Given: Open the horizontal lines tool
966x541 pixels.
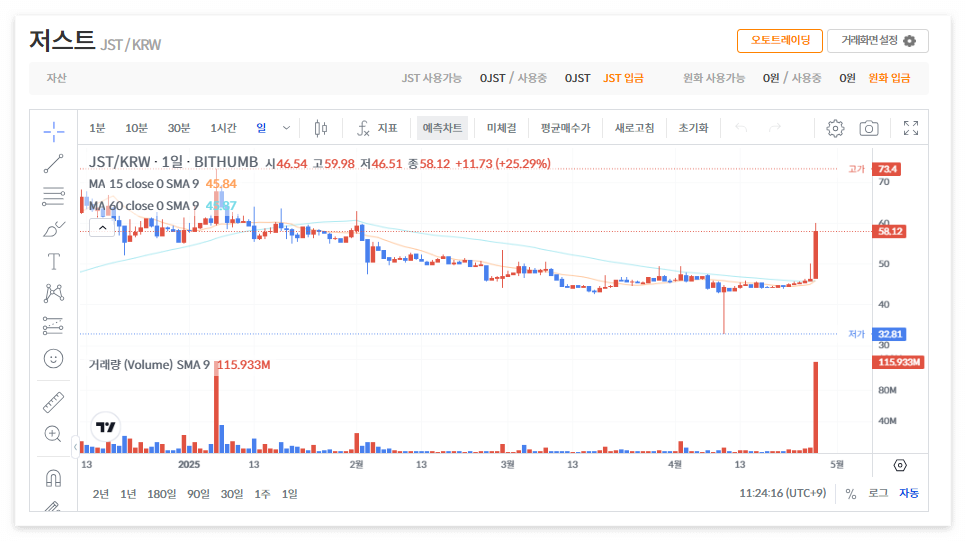Looking at the screenshot, I should pyautogui.click(x=54, y=196).
